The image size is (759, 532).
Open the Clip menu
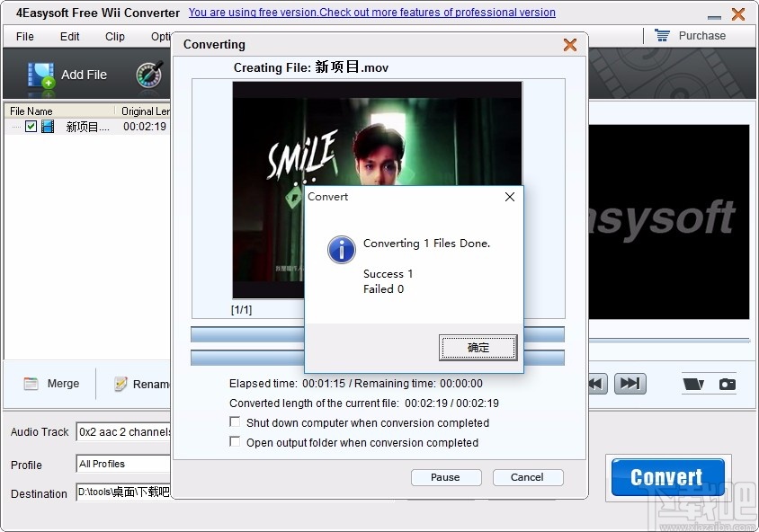point(115,37)
